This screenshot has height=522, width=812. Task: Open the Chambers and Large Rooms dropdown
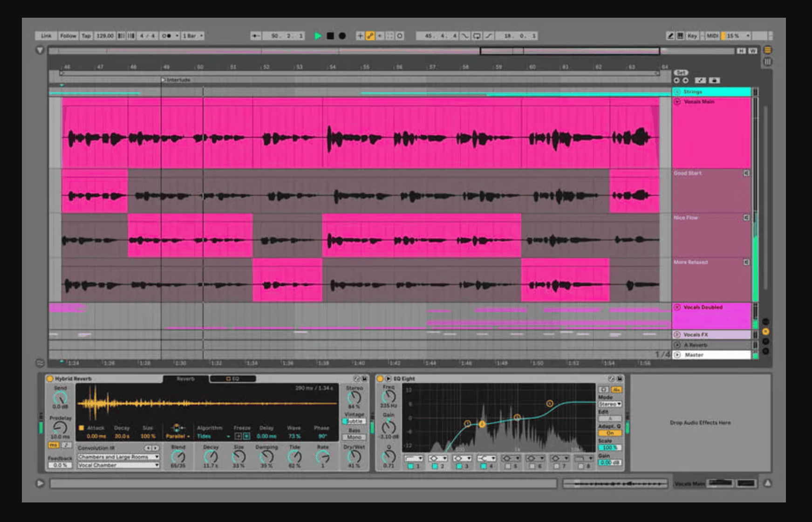pyautogui.click(x=118, y=457)
